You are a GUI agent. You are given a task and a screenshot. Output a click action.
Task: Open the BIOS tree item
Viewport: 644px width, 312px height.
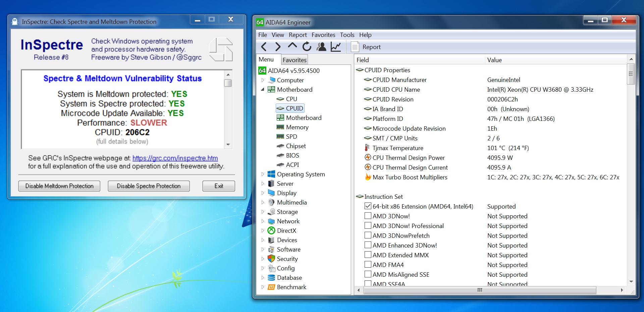click(288, 155)
